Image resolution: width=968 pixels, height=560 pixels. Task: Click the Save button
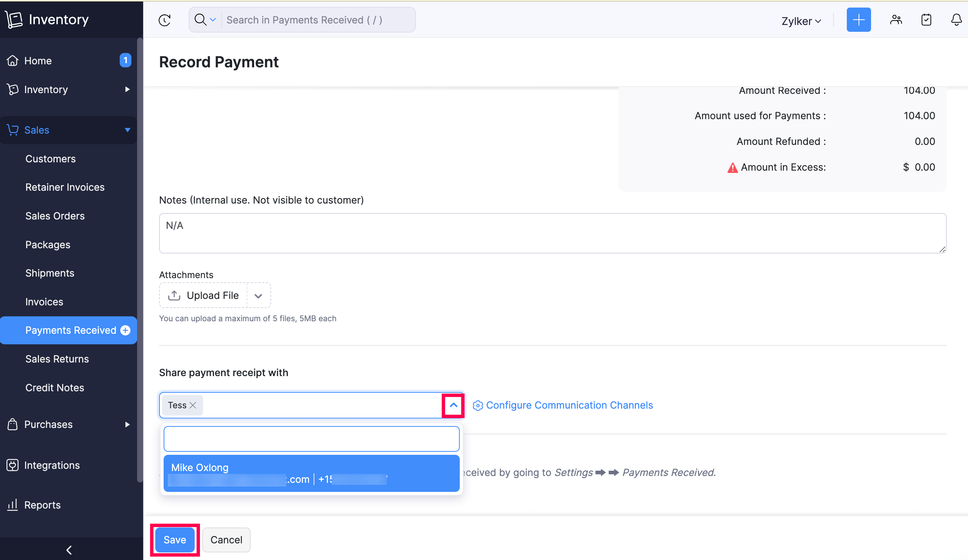(175, 539)
